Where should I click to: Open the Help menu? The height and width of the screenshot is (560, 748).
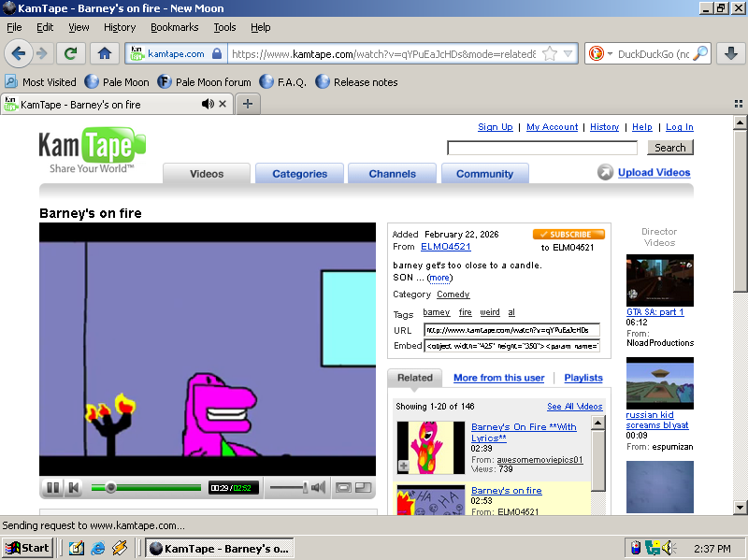(x=261, y=27)
